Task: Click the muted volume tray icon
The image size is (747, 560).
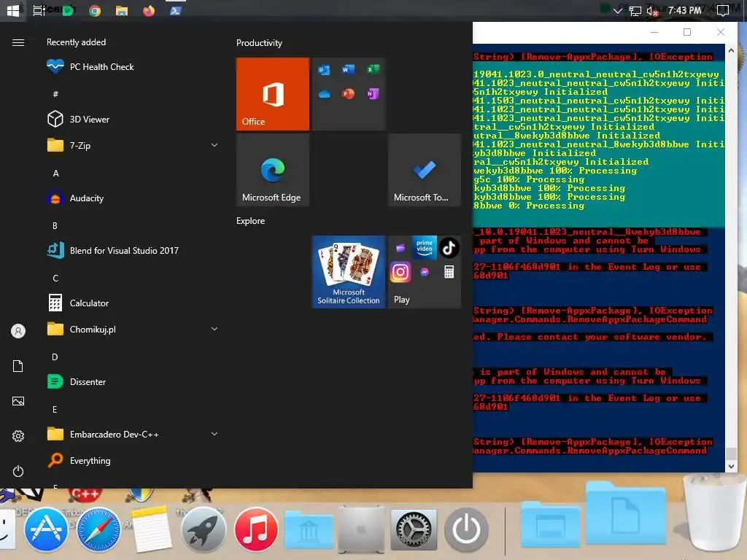Action: (x=652, y=10)
